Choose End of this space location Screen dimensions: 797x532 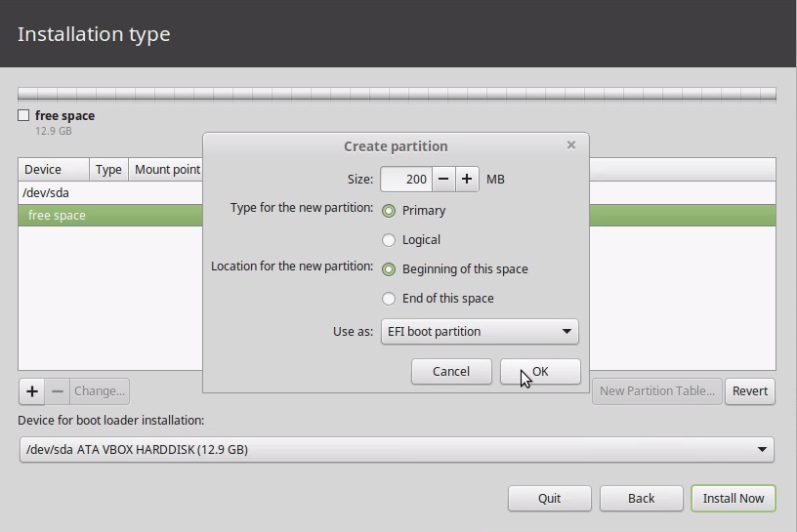click(389, 299)
